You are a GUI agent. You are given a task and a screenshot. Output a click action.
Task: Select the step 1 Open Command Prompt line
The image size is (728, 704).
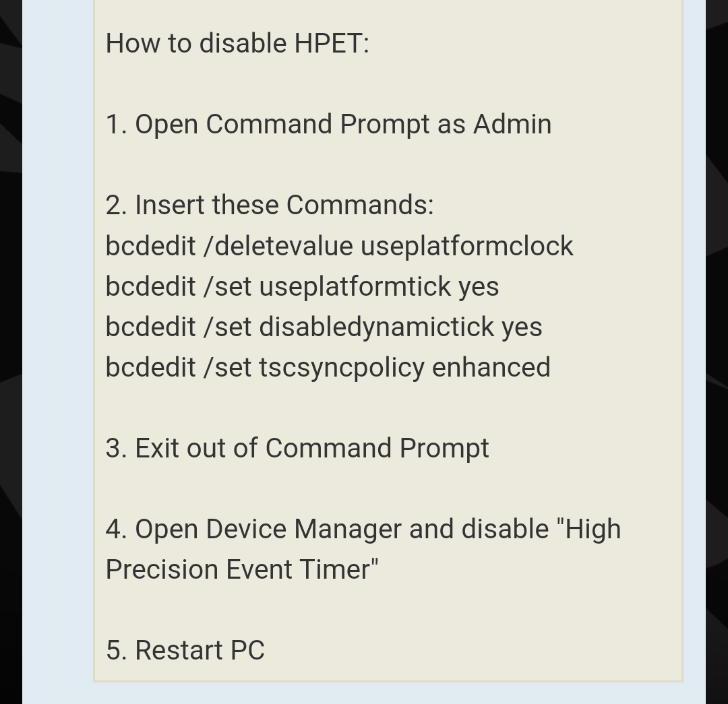click(x=329, y=125)
